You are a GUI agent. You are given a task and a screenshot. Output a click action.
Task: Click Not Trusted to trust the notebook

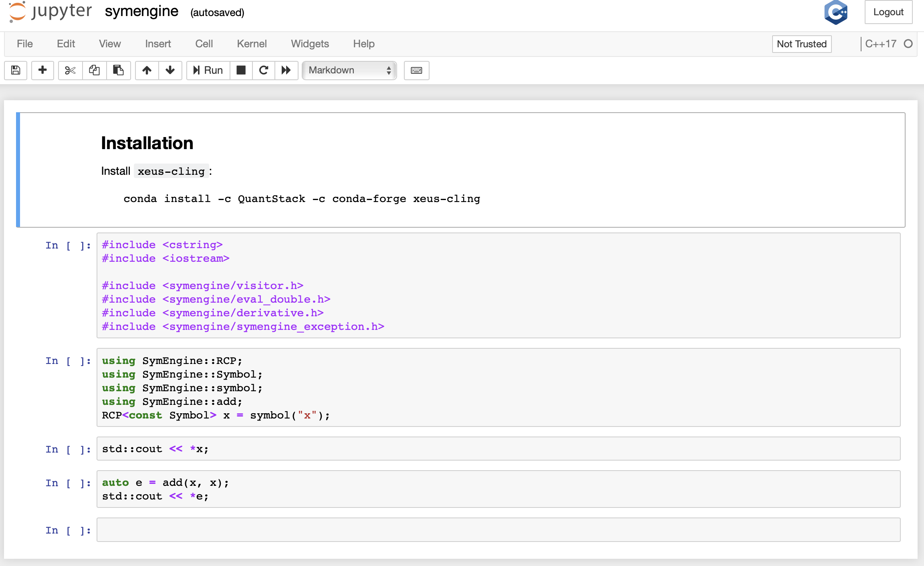[x=801, y=44]
